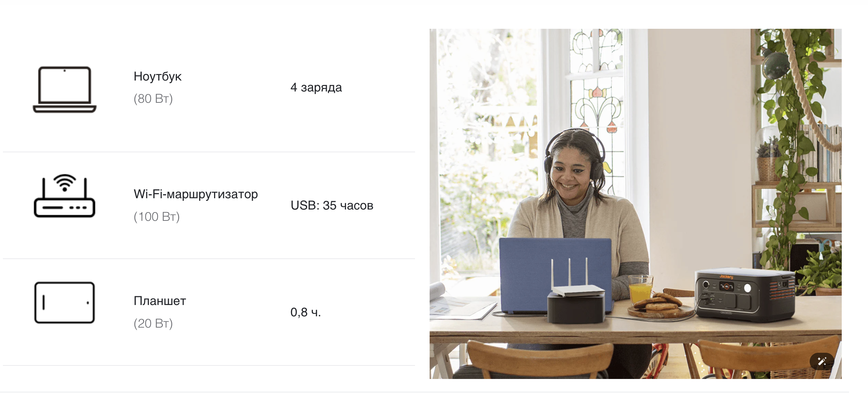Click the tablet icon
Image resolution: width=868 pixels, height=395 pixels.
click(65, 302)
